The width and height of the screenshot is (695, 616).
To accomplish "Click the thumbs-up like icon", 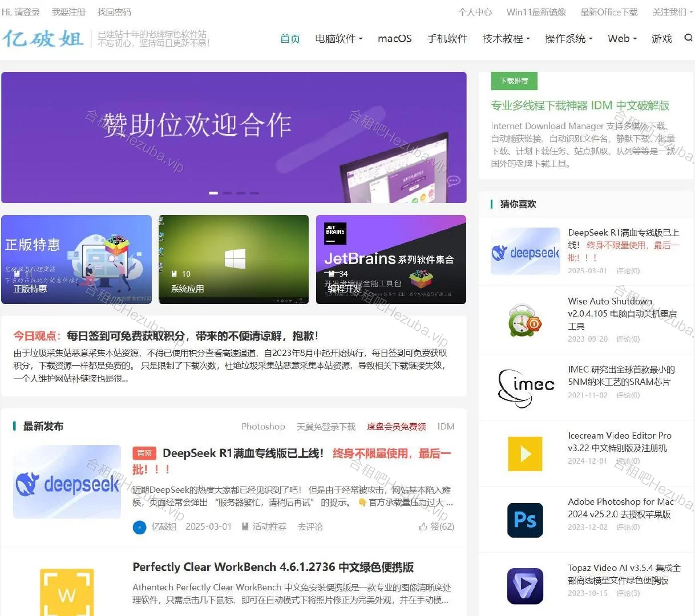I will 423,526.
